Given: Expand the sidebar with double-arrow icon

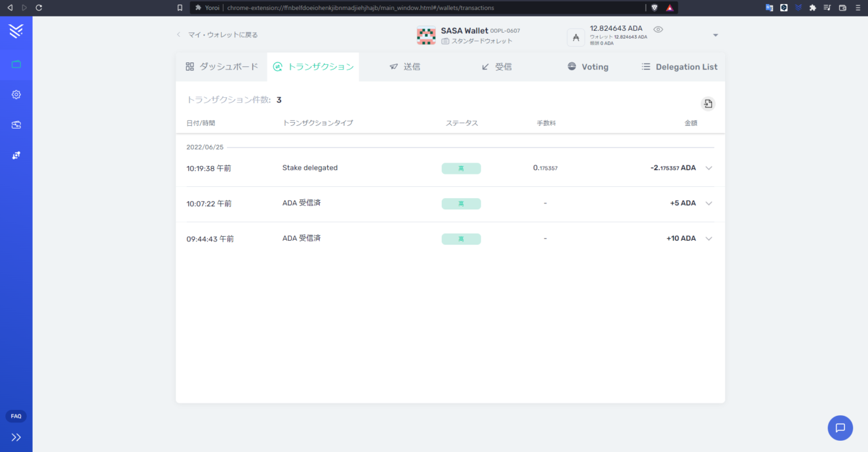Looking at the screenshot, I should [16, 437].
